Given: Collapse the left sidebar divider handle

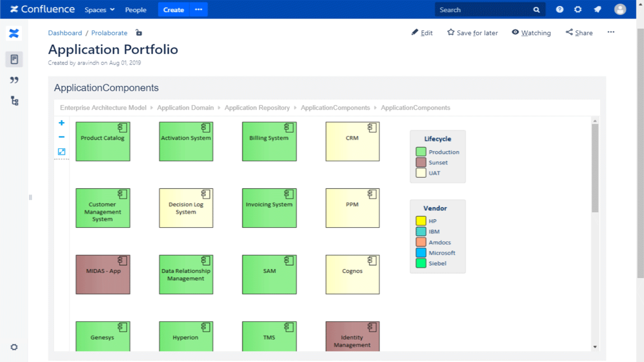Looking at the screenshot, I should pos(31,197).
